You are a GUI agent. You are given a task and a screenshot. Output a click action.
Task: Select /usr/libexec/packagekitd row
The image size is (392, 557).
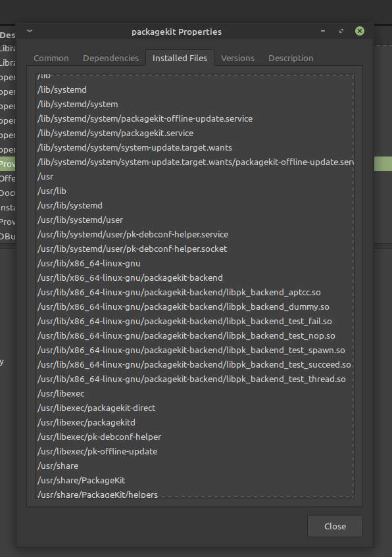195,423
